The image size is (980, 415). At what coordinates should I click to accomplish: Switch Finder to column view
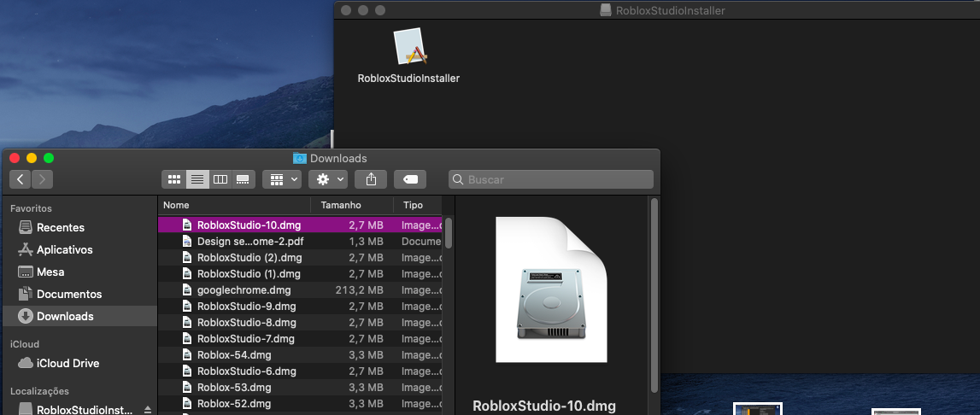220,179
